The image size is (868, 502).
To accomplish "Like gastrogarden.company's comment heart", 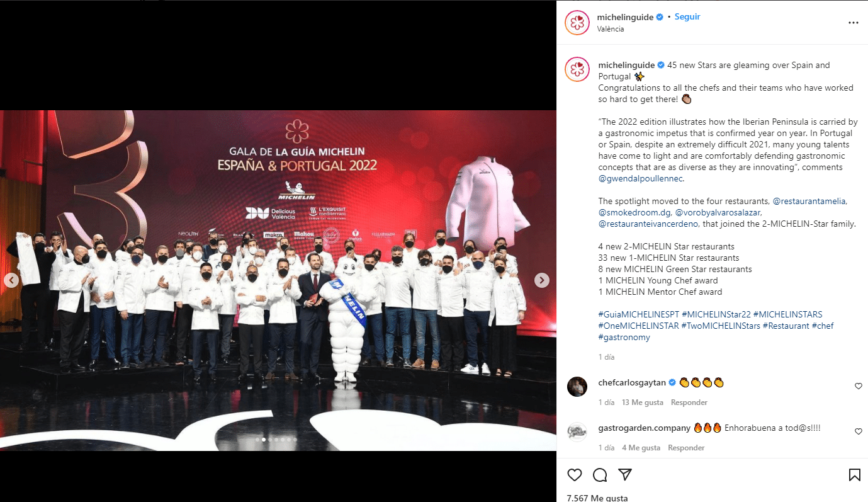I will 858,431.
